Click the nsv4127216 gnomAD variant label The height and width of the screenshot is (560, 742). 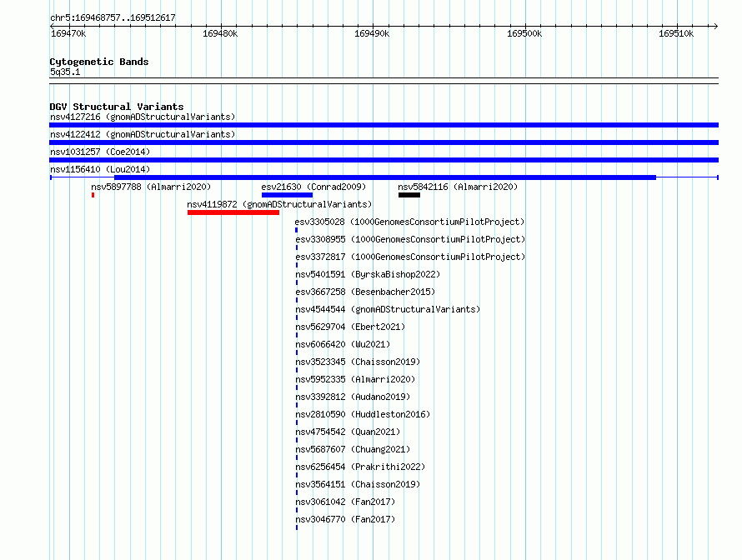[x=143, y=117]
